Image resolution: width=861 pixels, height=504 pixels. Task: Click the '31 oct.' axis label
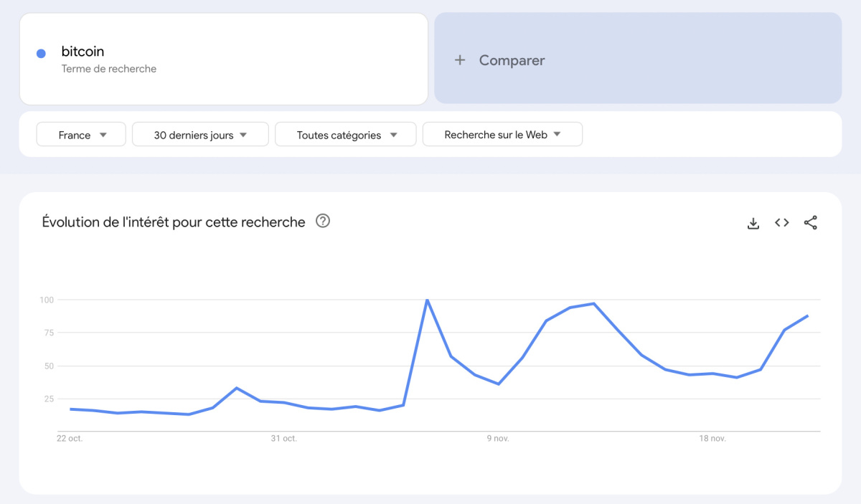coord(284,438)
